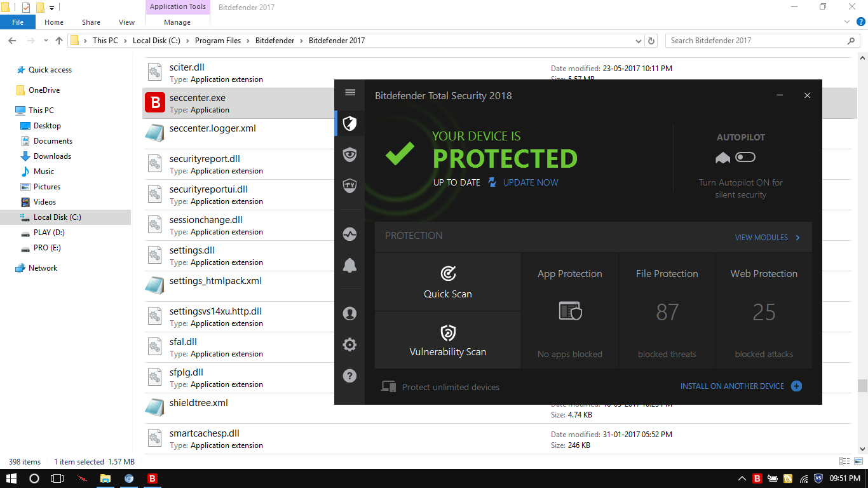868x488 pixels.
Task: Refresh the Explorer address bar location
Action: click(x=651, y=41)
